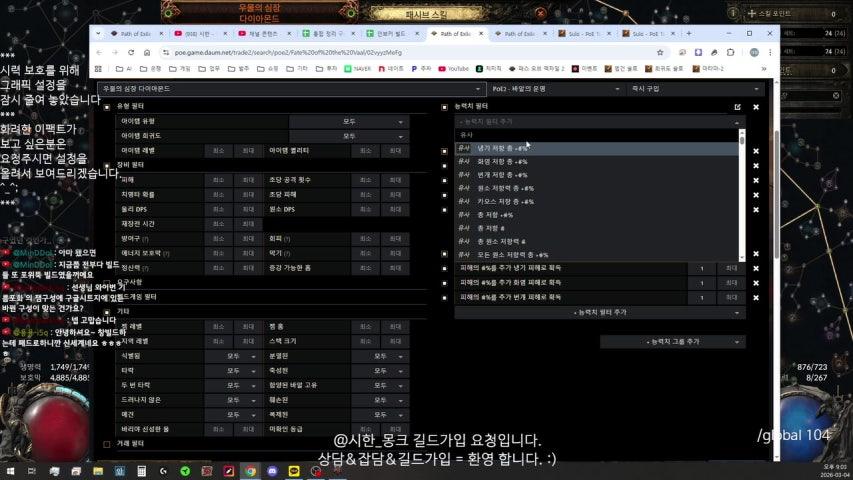This screenshot has width=853, height=480.
Task: Open the 아이템 유형 dropdown
Action: pyautogui.click(x=349, y=121)
